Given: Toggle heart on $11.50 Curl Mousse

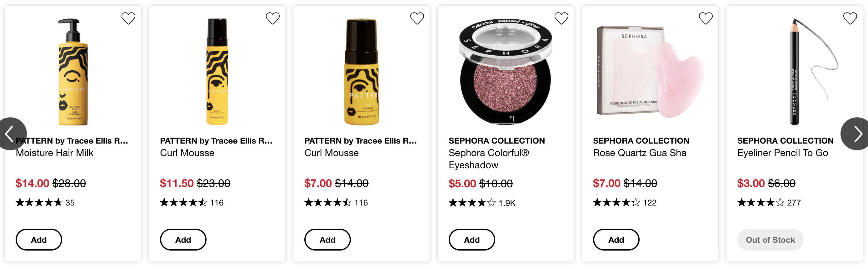Looking at the screenshot, I should (x=272, y=18).
